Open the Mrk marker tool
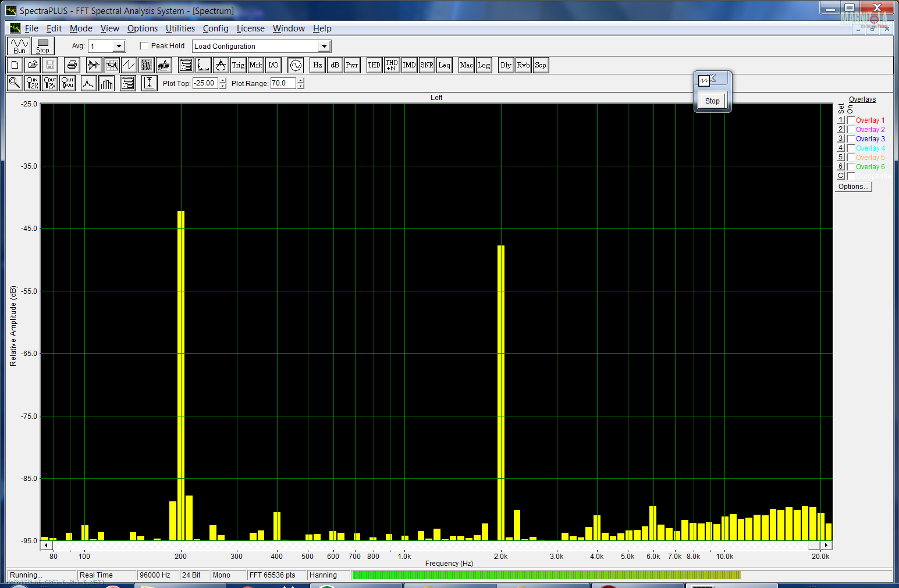The width and height of the screenshot is (899, 588). (x=255, y=65)
